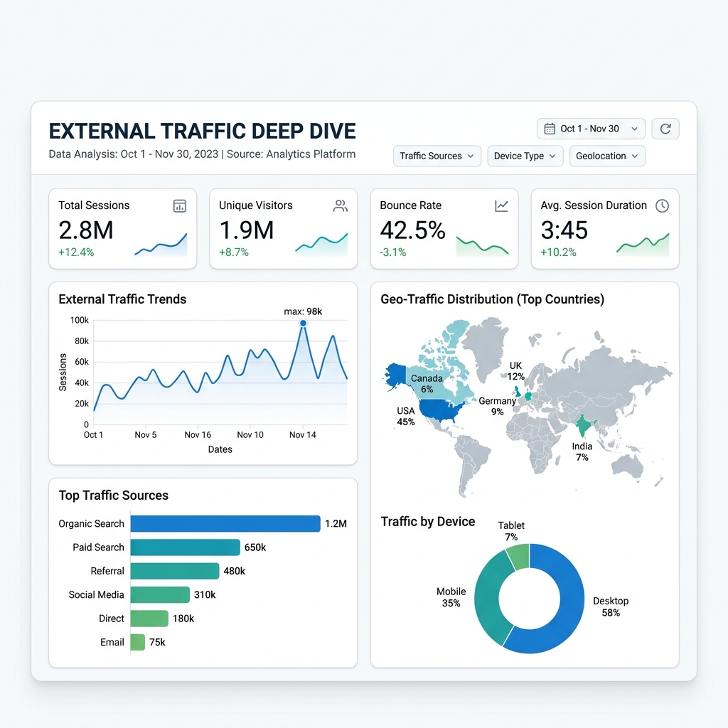Click the Organic Search bar
The image size is (728, 728).
[225, 524]
